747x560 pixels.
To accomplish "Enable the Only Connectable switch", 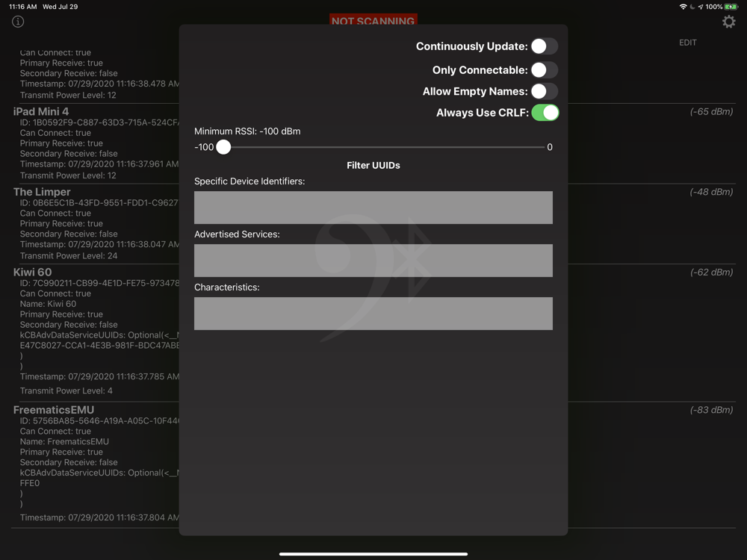I will point(545,70).
